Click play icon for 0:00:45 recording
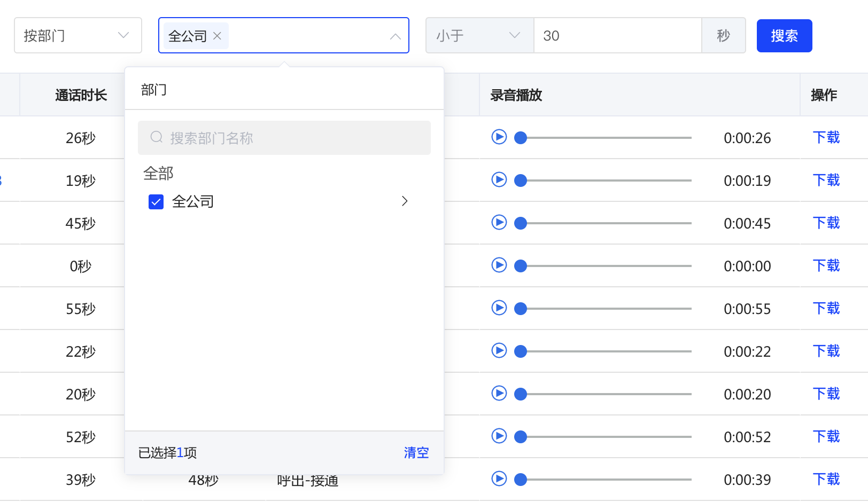The image size is (868, 502). [499, 223]
